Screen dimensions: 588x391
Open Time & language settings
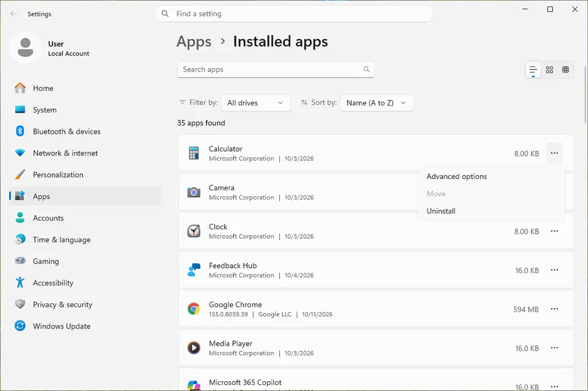[x=85, y=240]
